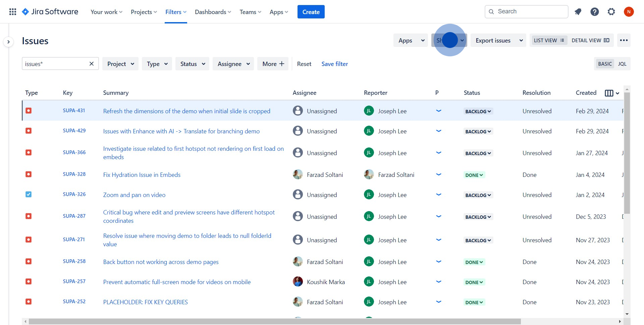Open the app switcher grid icon

point(13,12)
